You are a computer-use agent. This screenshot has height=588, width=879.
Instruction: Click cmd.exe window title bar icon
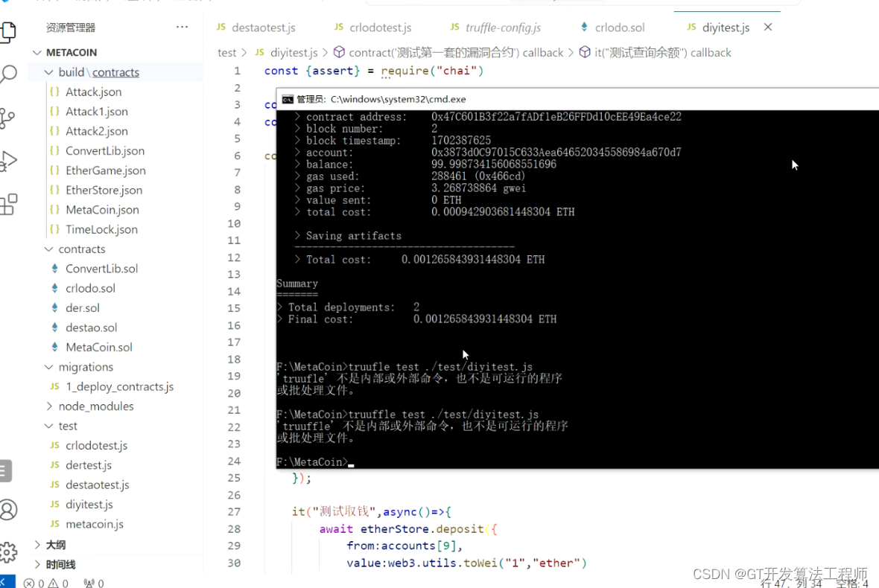click(x=288, y=99)
